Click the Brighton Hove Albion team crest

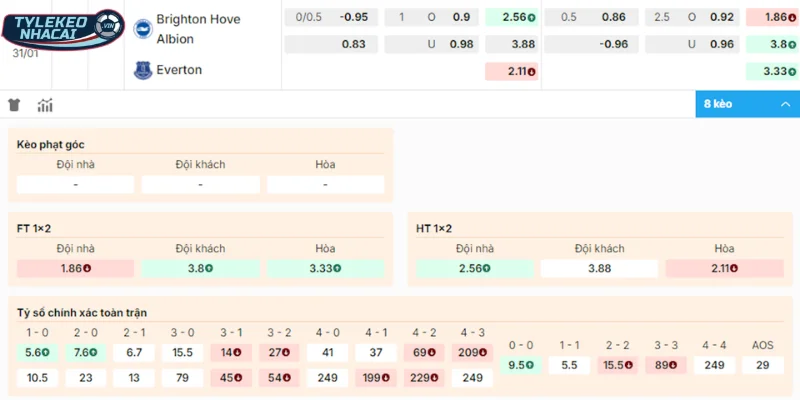141,28
